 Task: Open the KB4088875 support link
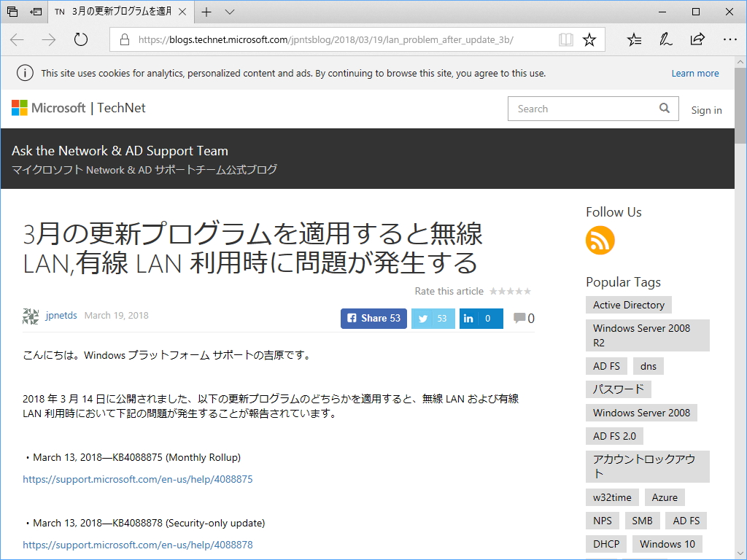coord(137,479)
